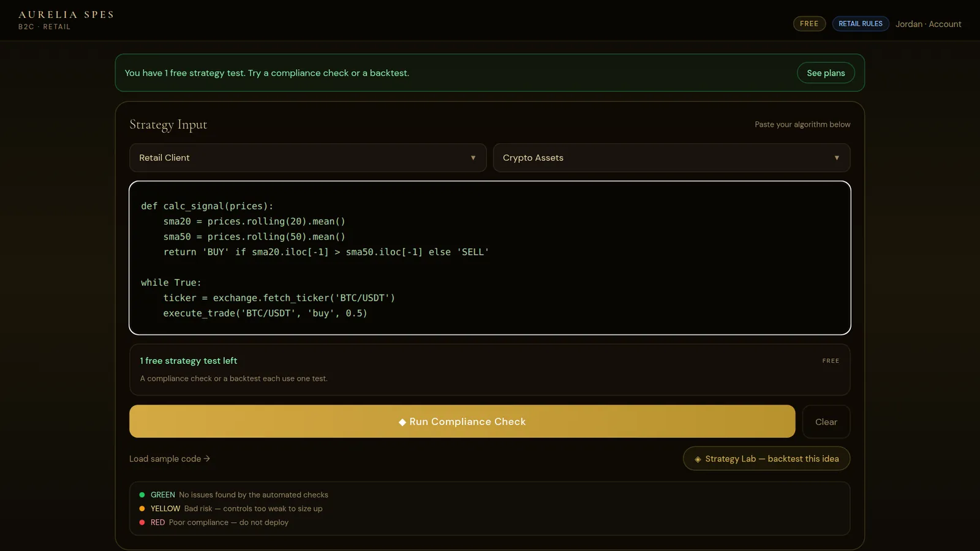This screenshot has height=551, width=980.
Task: Click the RED Poor compliance legend row
Action: pyautogui.click(x=214, y=522)
